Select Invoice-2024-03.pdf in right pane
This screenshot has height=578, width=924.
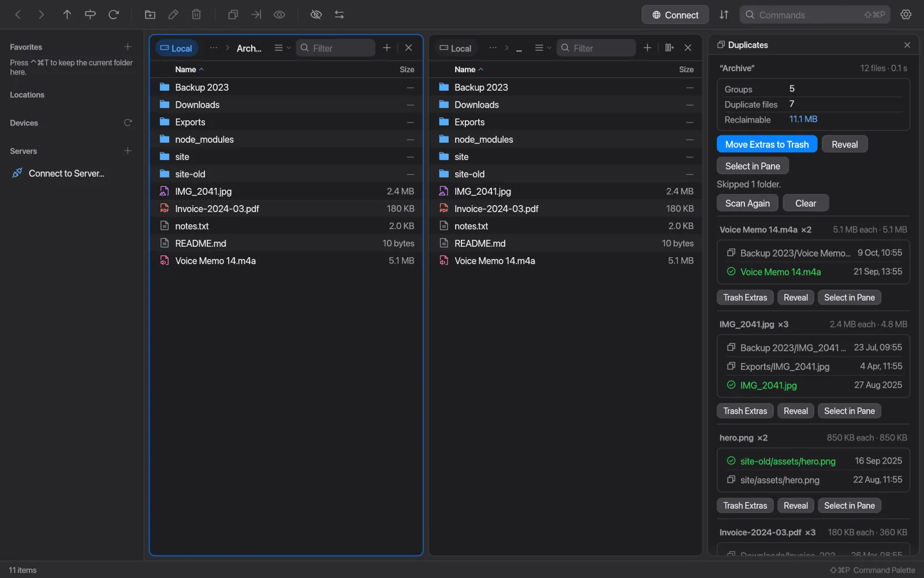(566, 209)
